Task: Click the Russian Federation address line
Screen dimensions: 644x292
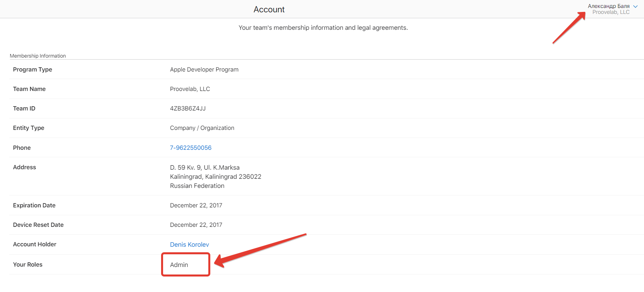Action: tap(197, 186)
